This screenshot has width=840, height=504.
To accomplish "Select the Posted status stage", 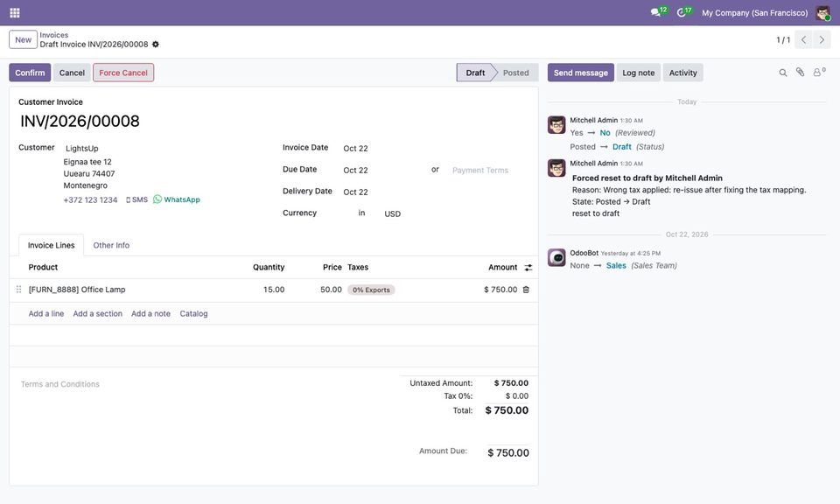I will (x=516, y=73).
